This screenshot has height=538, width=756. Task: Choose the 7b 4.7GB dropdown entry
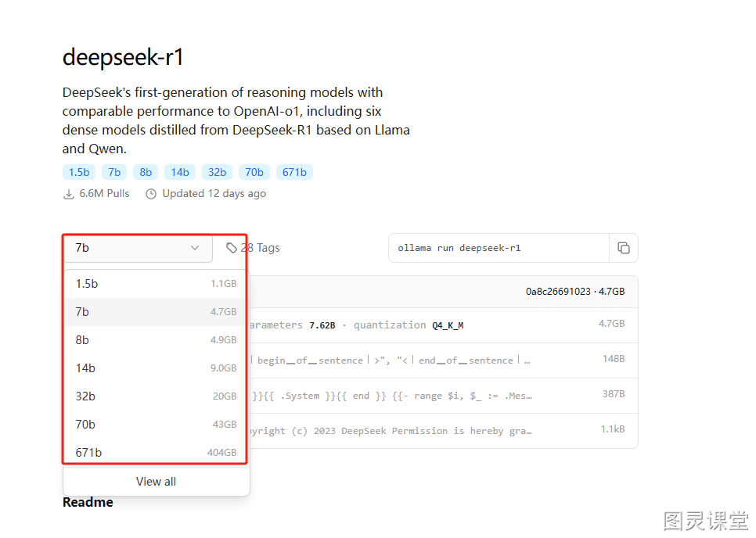(x=157, y=312)
